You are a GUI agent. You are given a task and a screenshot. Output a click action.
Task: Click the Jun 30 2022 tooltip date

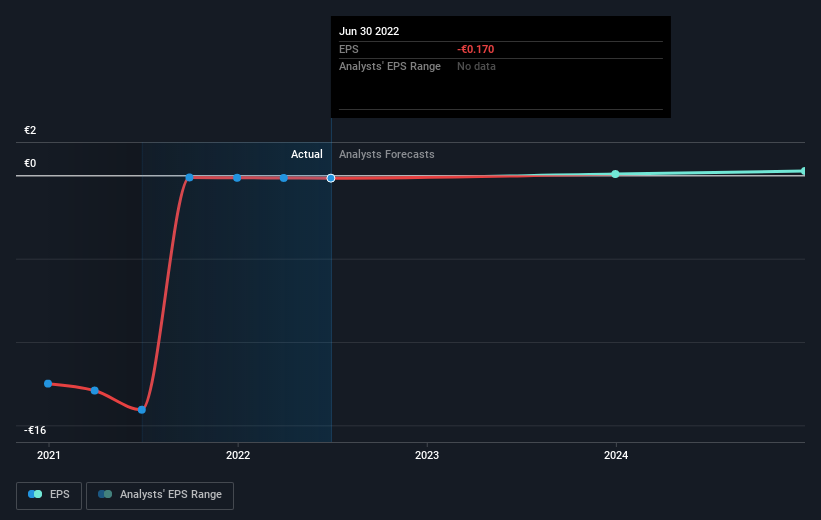click(x=369, y=31)
